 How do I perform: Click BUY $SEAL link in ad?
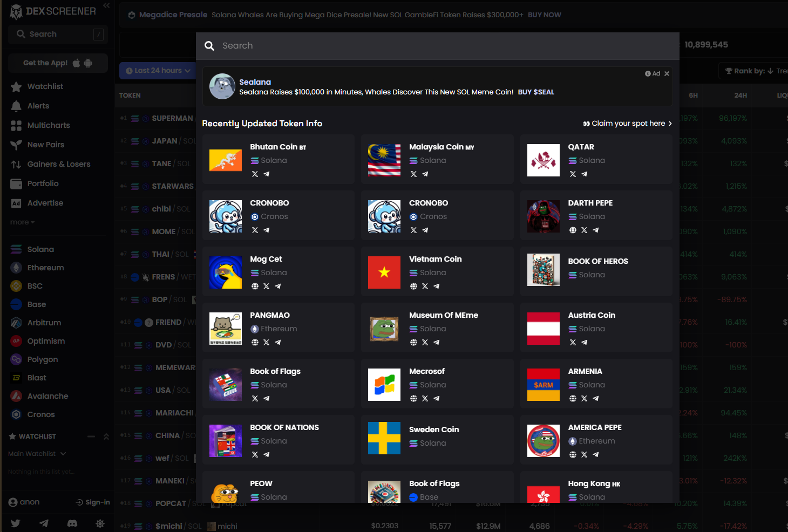pyautogui.click(x=536, y=92)
